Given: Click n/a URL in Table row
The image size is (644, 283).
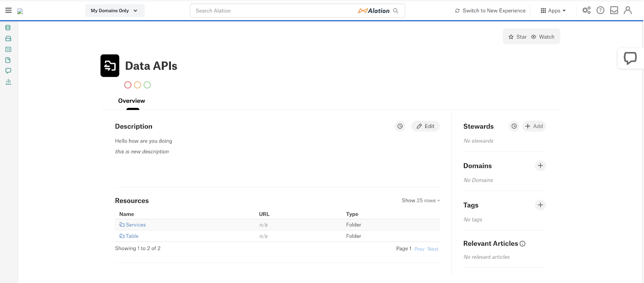Looking at the screenshot, I should [x=263, y=236].
